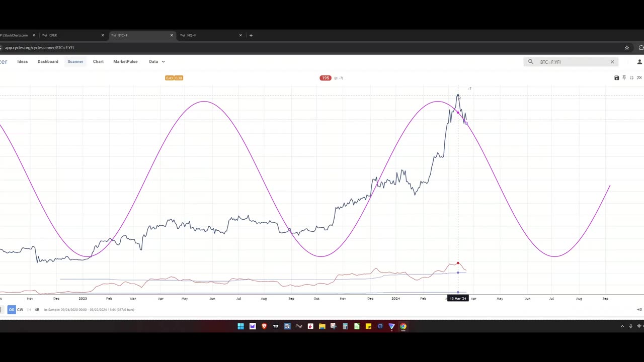This screenshot has height=362, width=644.
Task: Open the Calculator from the taskbar
Action: (x=345, y=326)
